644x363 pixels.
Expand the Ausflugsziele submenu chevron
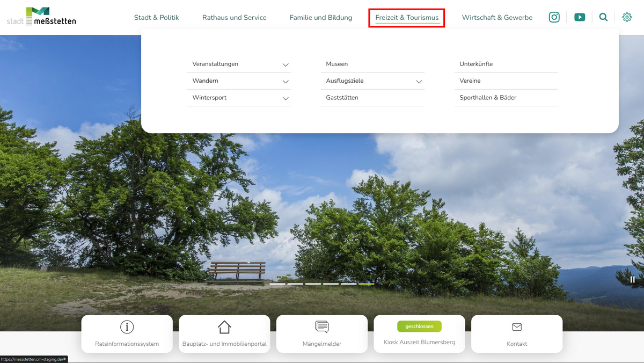pyautogui.click(x=419, y=82)
